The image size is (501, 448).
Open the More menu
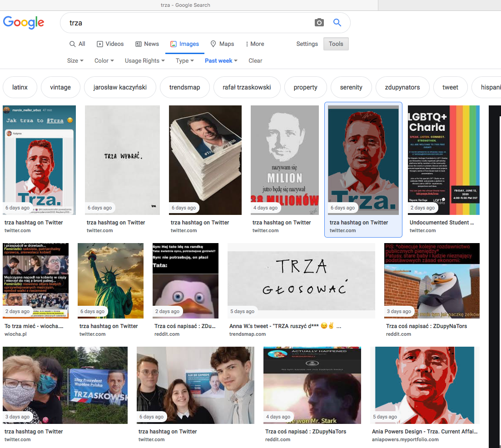pos(255,44)
